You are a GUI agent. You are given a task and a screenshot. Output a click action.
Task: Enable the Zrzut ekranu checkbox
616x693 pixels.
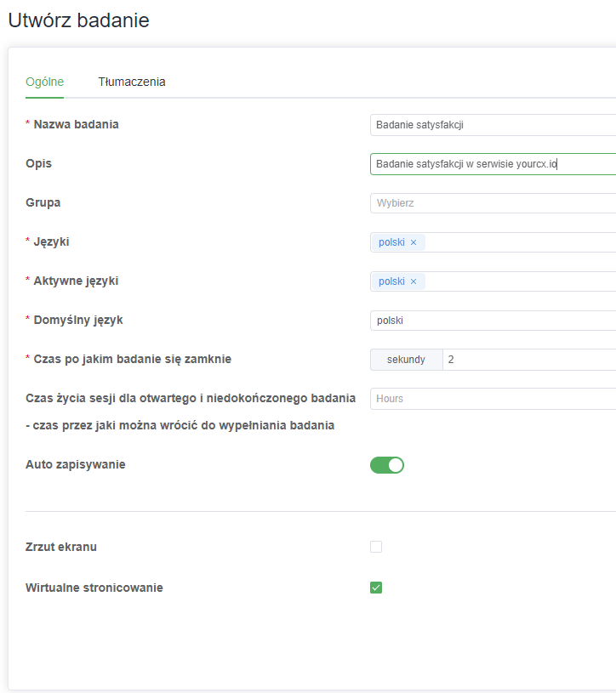(x=376, y=547)
